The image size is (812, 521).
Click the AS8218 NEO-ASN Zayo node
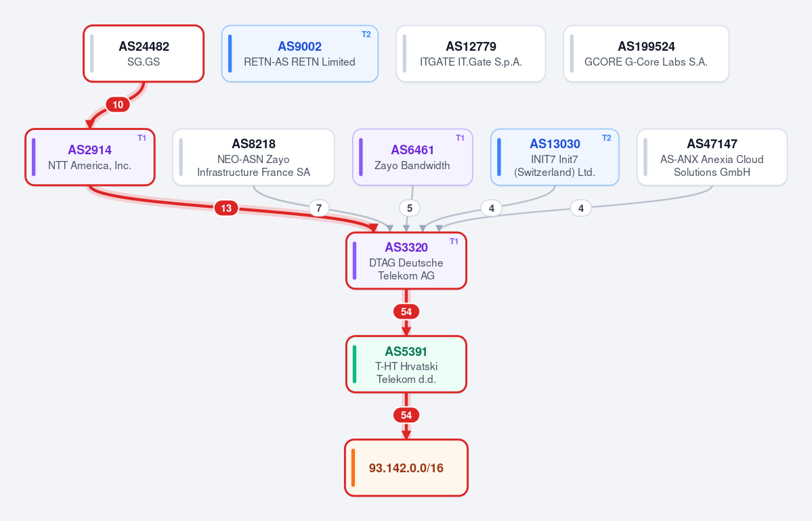(x=254, y=157)
